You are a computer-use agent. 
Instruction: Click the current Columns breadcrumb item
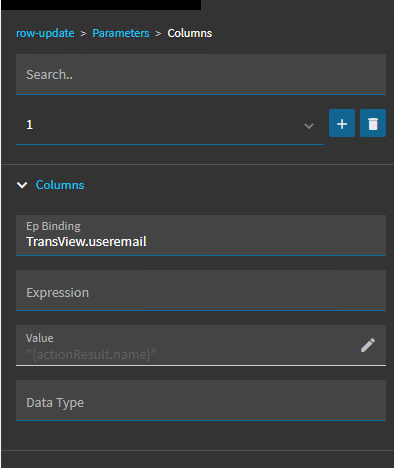[190, 33]
